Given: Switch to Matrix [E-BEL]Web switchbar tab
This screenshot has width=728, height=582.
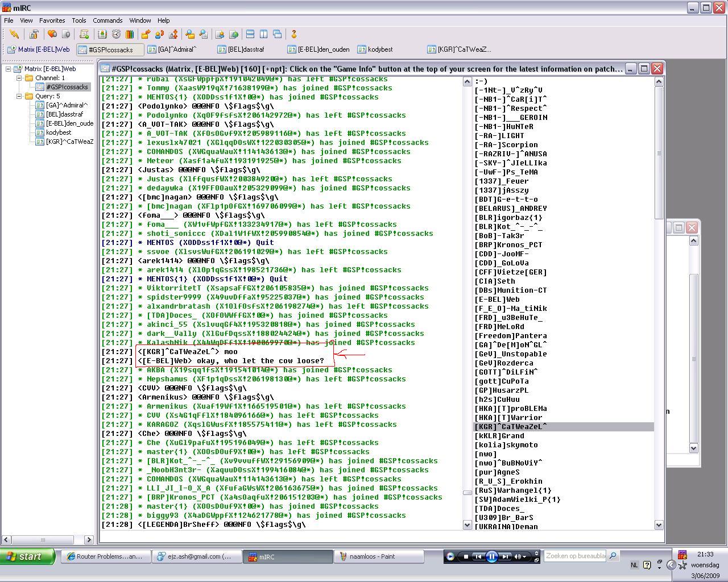Looking at the screenshot, I should click(x=39, y=49).
